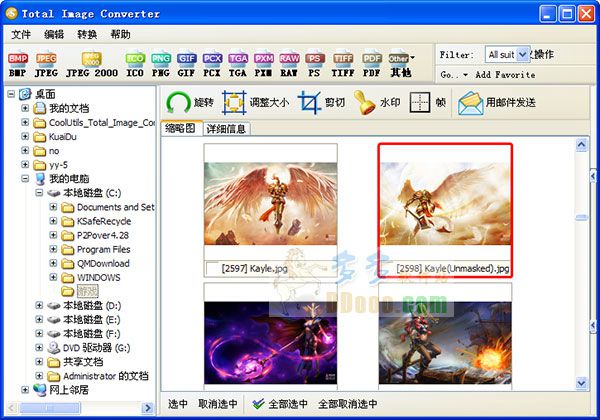Select the Documents and Set folder
The height and width of the screenshot is (420, 600).
(x=116, y=207)
